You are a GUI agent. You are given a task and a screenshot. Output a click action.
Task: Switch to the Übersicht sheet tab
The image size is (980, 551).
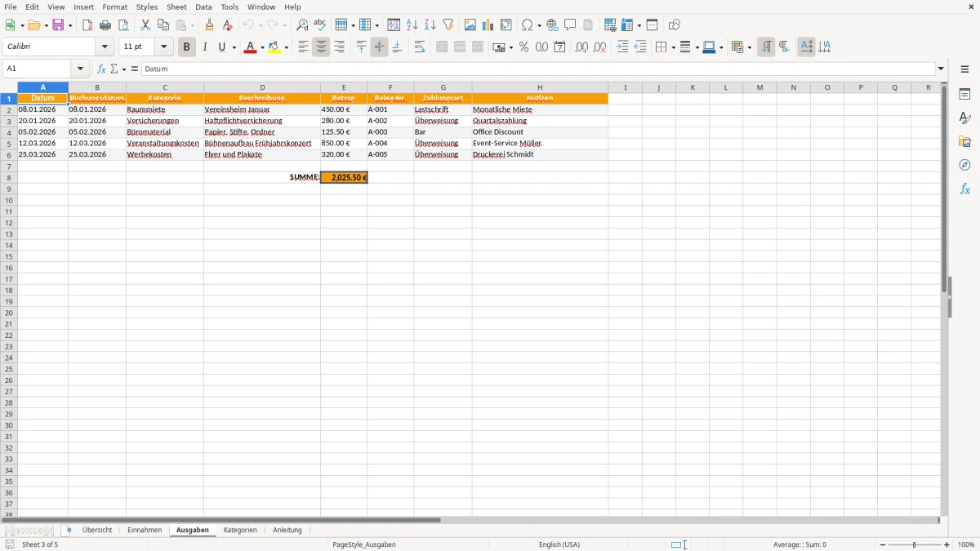97,530
